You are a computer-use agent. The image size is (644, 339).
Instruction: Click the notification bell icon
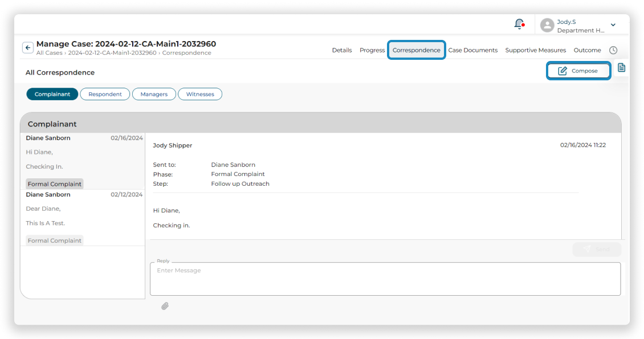pos(519,24)
